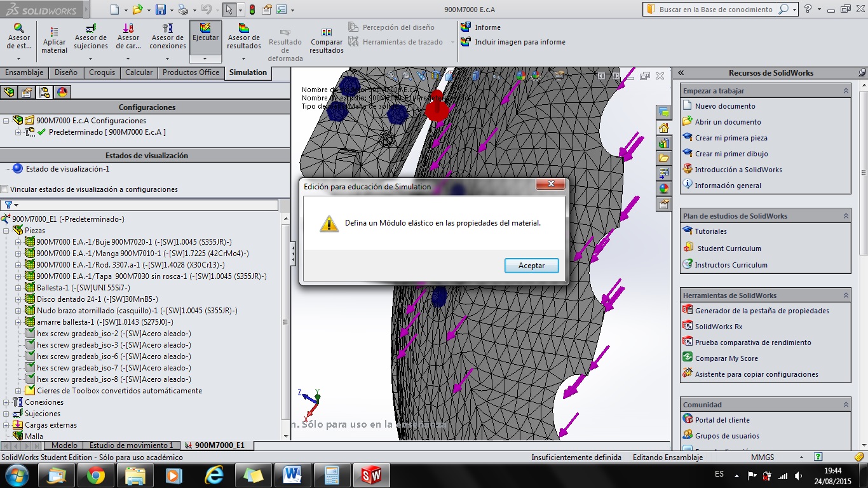Open the FeatureManager design tree tab icon
The width and height of the screenshot is (868, 488).
[10, 92]
